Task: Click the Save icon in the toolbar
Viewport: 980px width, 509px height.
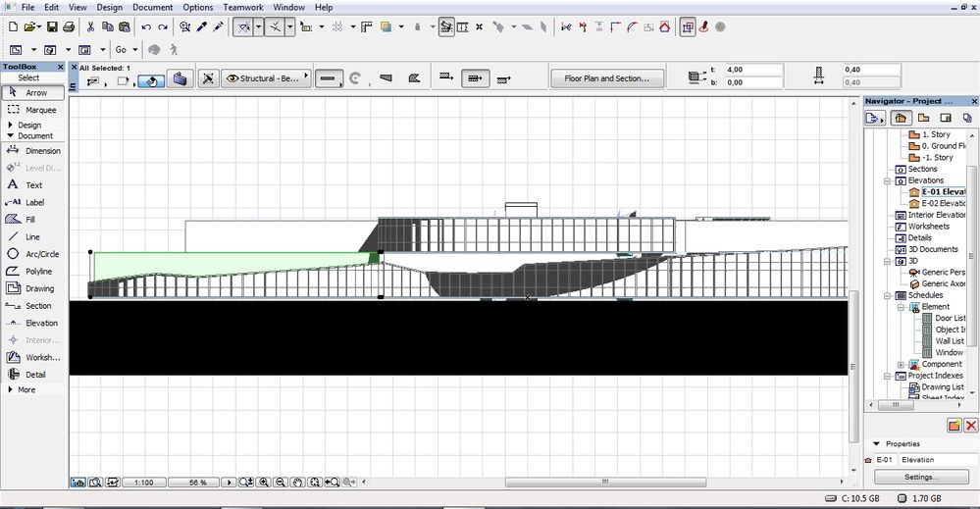Action: 52,27
